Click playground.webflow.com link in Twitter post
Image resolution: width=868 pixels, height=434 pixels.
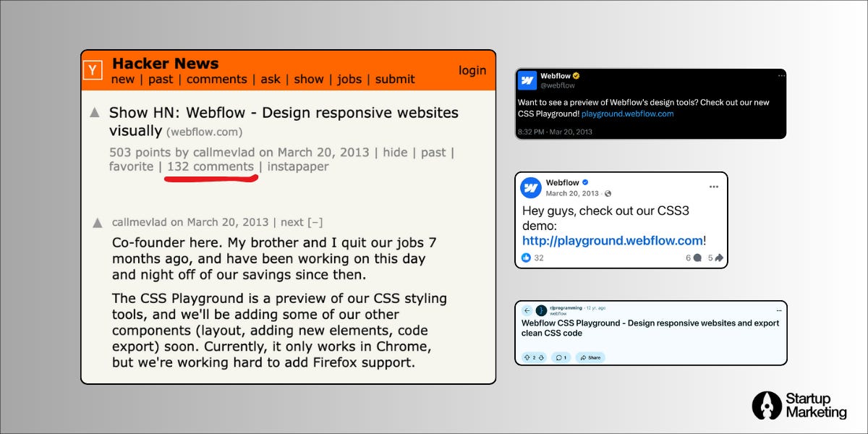click(628, 114)
